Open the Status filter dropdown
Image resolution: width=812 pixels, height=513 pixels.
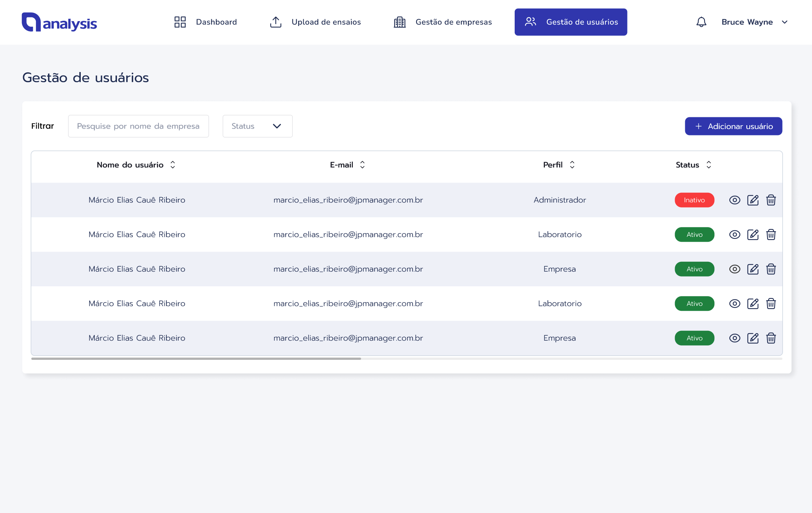[257, 126]
